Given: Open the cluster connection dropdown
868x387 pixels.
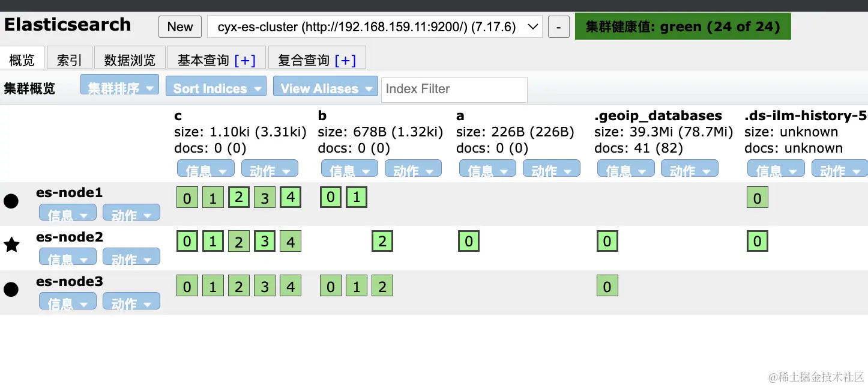Looking at the screenshot, I should click(375, 27).
